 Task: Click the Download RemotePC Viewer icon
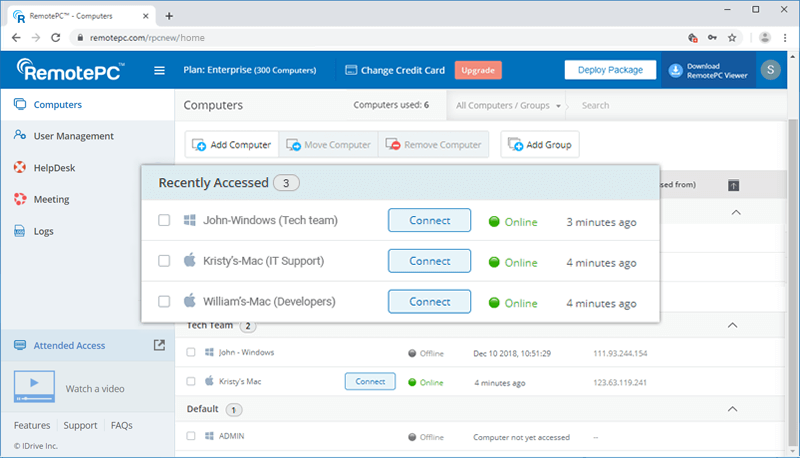[x=676, y=70]
